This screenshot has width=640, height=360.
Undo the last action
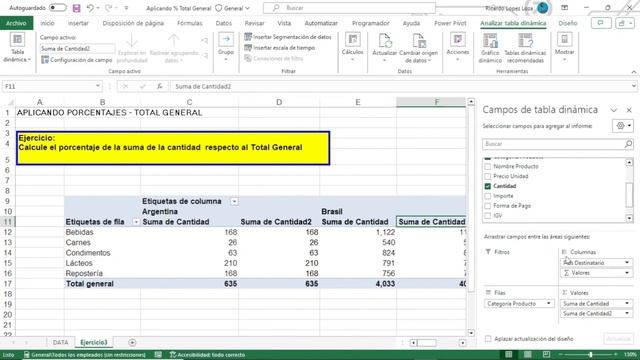point(90,8)
